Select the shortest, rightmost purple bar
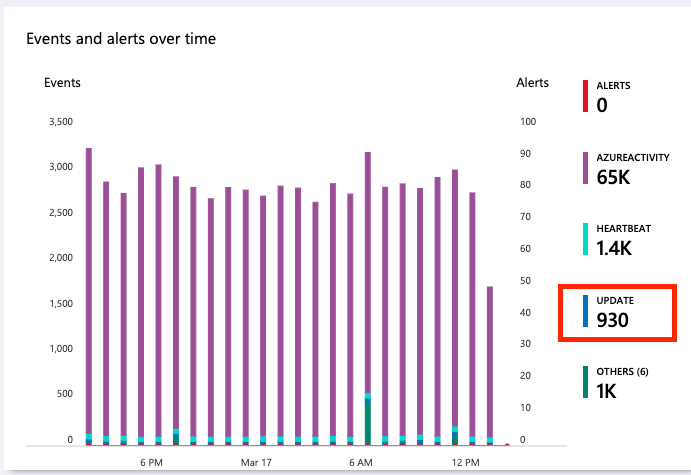The image size is (691, 475). coord(490,366)
